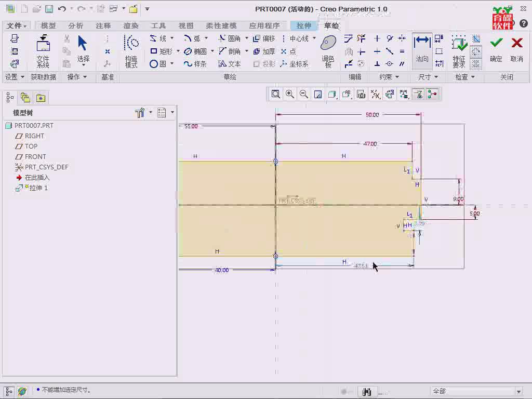532x399 pixels.
Task: Apply the Perpendicular constraint icon
Action: click(377, 64)
